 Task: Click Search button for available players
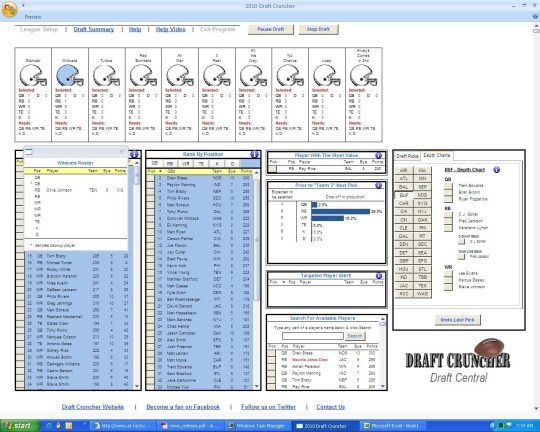(355, 336)
